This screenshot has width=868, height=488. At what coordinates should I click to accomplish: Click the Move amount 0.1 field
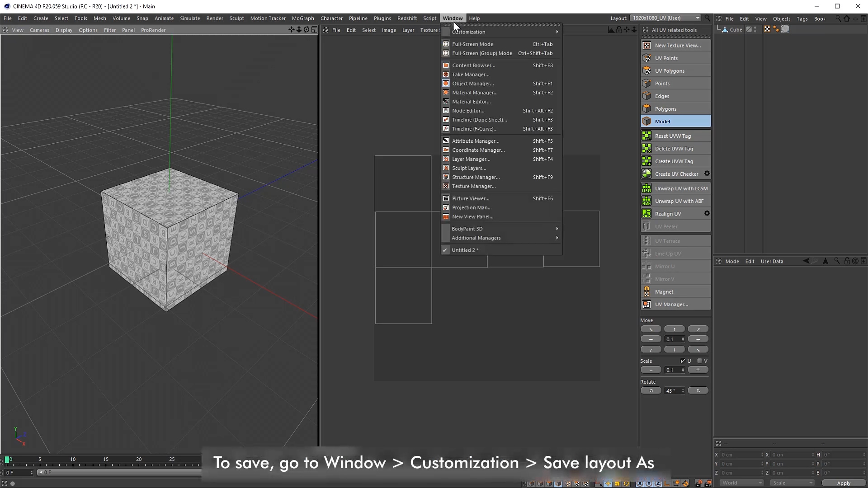pyautogui.click(x=674, y=339)
